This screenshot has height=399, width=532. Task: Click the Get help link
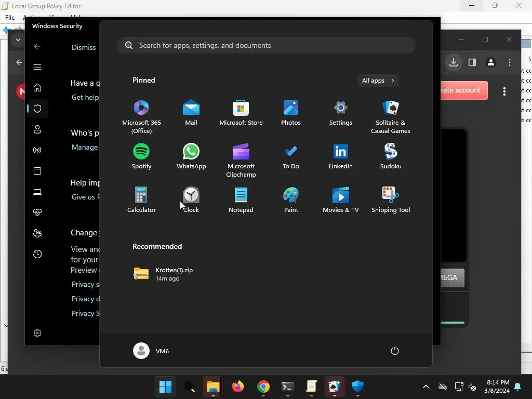(x=85, y=97)
